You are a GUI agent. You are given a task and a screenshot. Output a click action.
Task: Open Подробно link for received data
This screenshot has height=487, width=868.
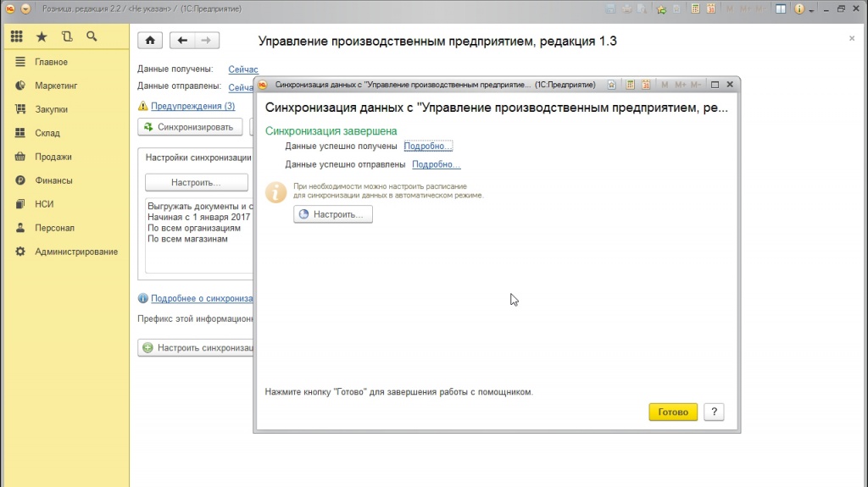pos(428,147)
